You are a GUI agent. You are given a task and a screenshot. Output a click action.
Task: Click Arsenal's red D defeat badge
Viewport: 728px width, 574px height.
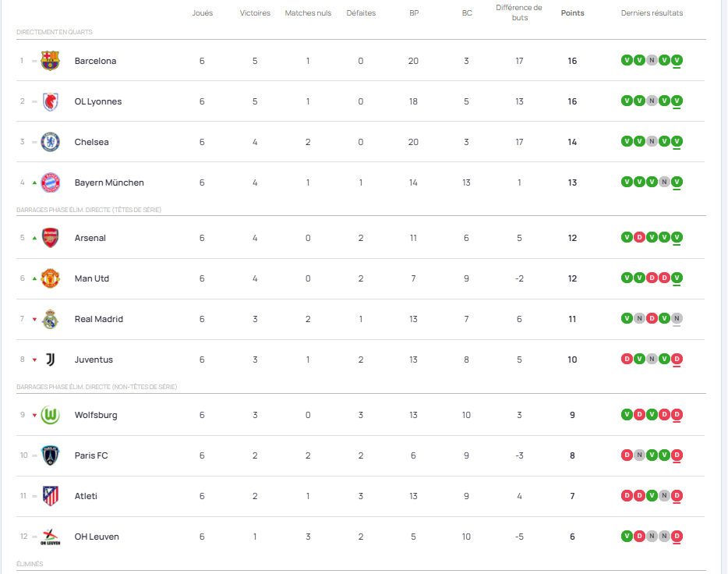point(639,238)
